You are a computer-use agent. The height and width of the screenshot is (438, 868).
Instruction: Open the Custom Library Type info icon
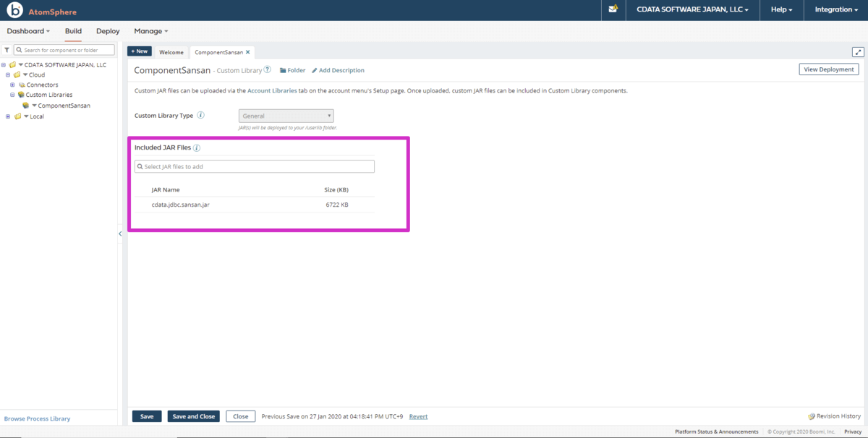tap(200, 116)
